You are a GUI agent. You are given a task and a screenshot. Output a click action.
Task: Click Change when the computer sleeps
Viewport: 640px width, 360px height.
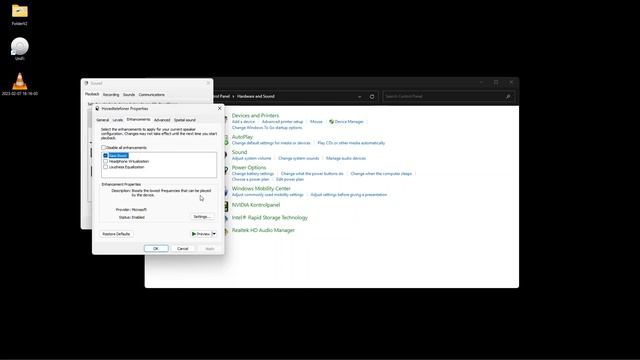[x=381, y=174]
